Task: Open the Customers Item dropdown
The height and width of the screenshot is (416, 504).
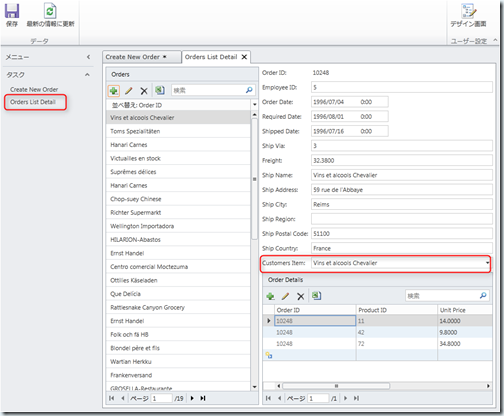Action: tap(487, 263)
